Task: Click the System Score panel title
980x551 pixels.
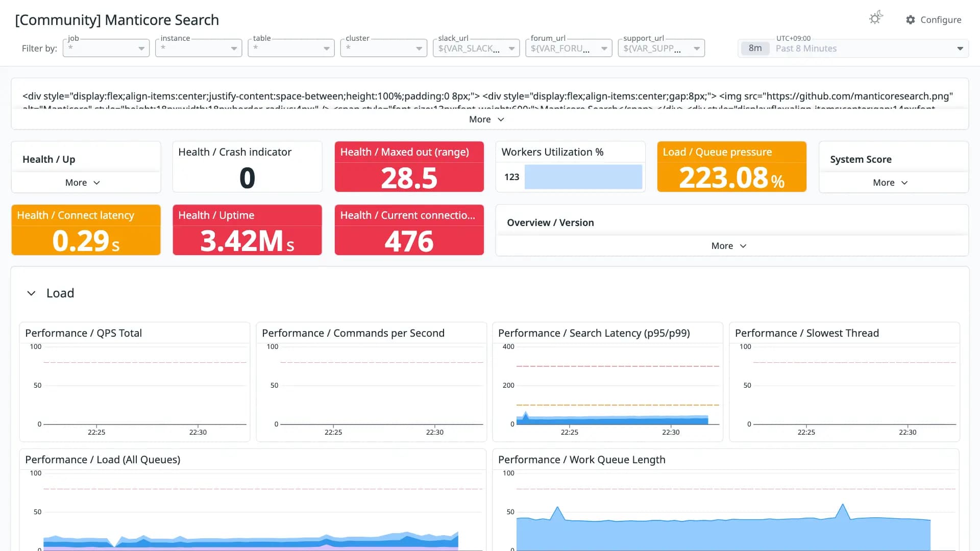Action: (x=861, y=159)
